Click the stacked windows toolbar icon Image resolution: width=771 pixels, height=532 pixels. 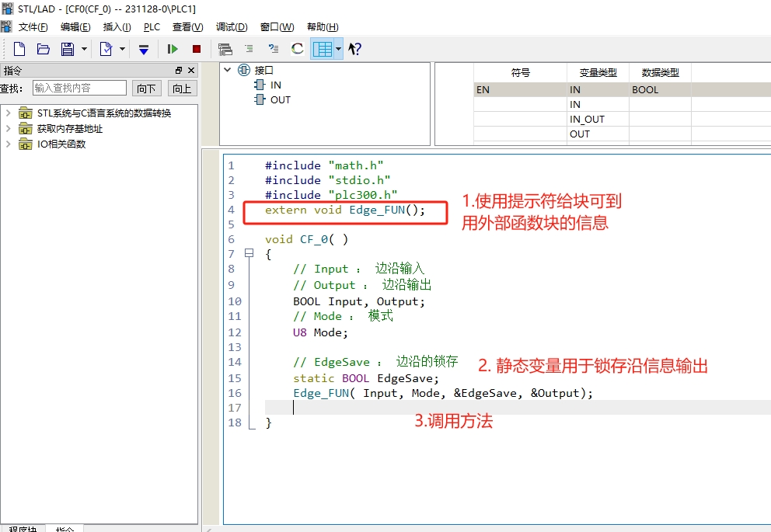pyautogui.click(x=225, y=49)
